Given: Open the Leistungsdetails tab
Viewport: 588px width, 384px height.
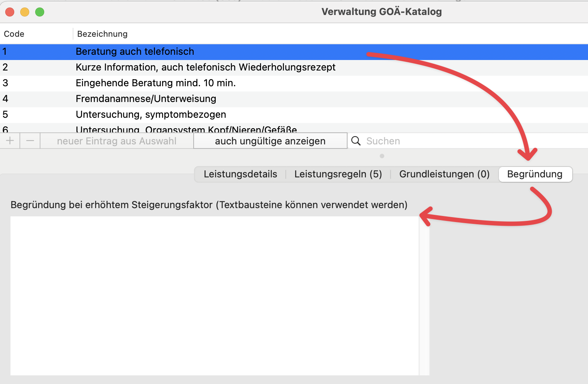Looking at the screenshot, I should (x=240, y=174).
